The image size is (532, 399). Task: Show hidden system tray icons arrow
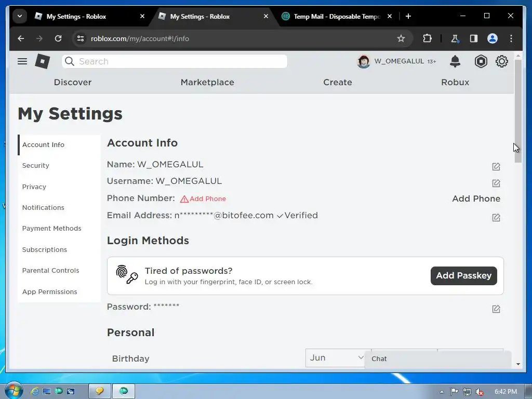point(442,392)
